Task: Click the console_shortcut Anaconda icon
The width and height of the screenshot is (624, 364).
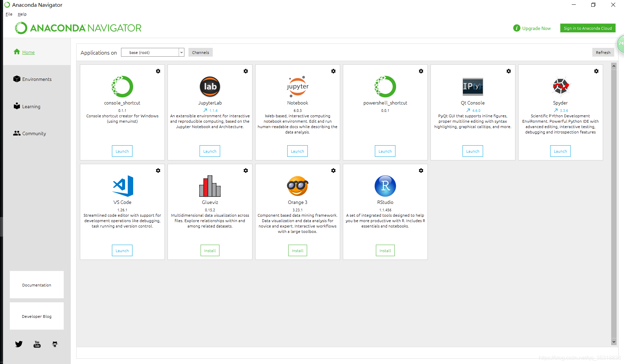Action: pos(122,87)
